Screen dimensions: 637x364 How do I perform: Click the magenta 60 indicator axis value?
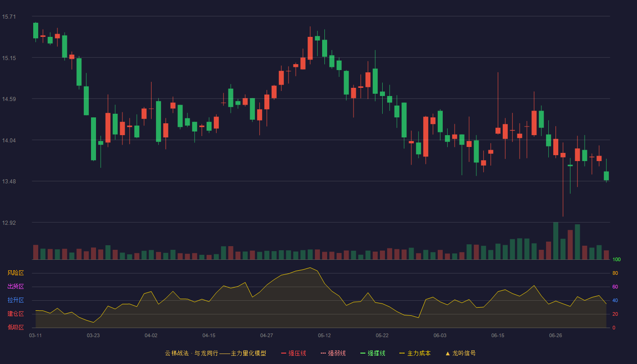615,287
